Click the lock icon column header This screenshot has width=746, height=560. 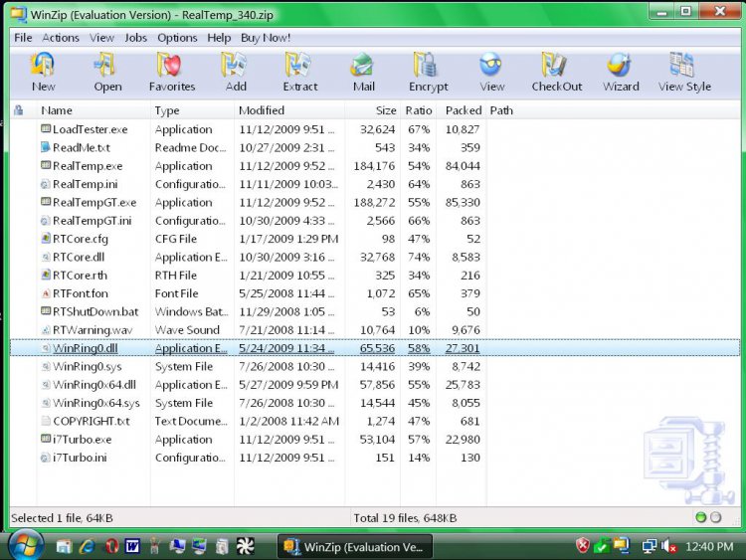click(x=19, y=110)
